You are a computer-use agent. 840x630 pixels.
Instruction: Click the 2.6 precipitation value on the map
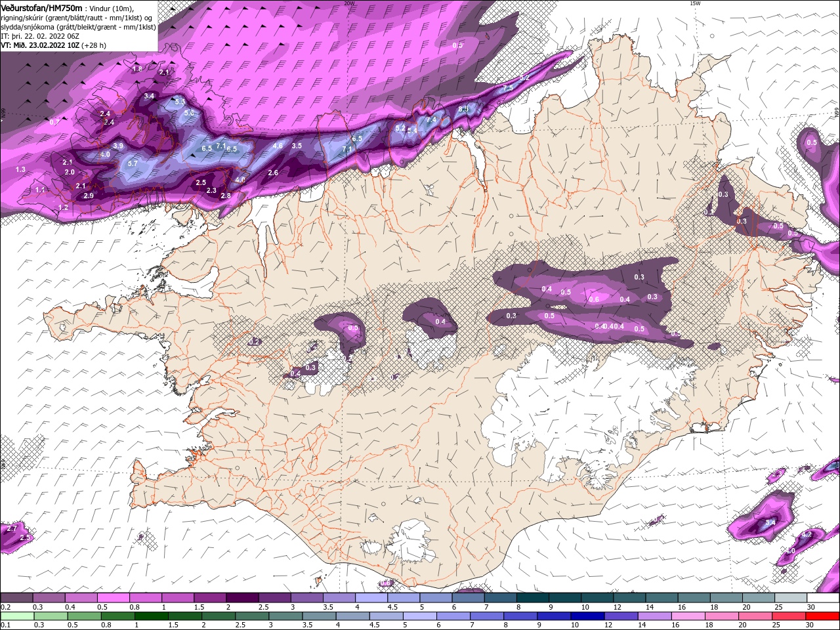coord(274,173)
